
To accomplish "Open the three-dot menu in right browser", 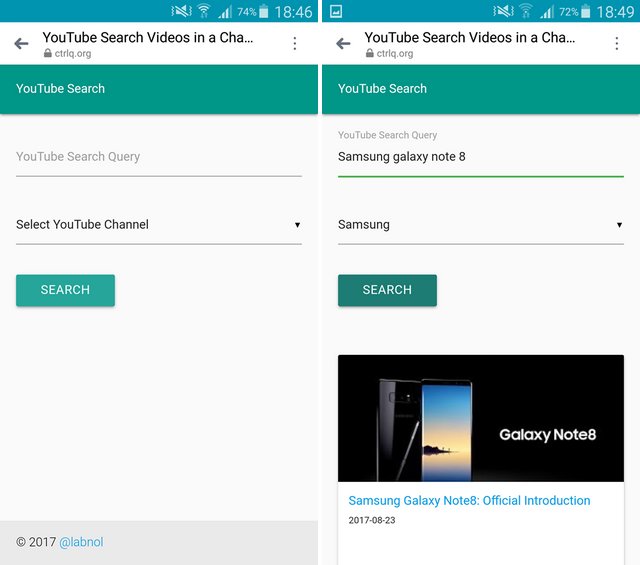I will point(616,44).
